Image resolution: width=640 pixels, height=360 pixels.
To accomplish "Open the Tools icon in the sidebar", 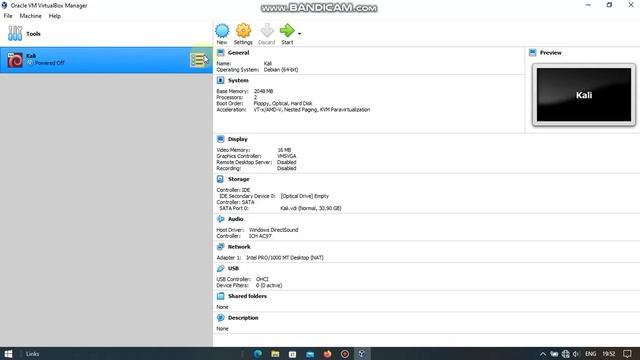I will tap(15, 33).
